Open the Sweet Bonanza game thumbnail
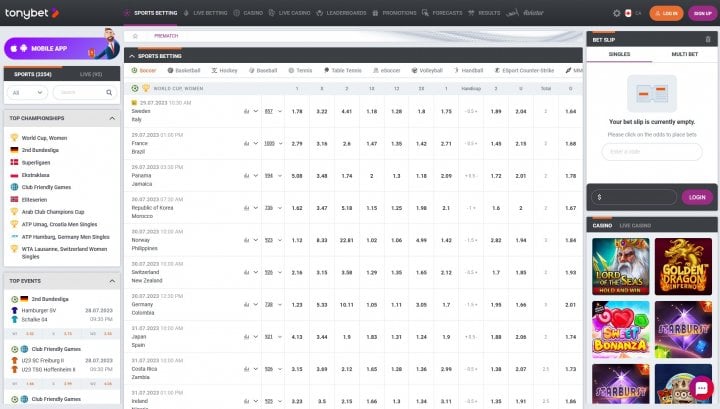This screenshot has width=720, height=409. (x=620, y=330)
